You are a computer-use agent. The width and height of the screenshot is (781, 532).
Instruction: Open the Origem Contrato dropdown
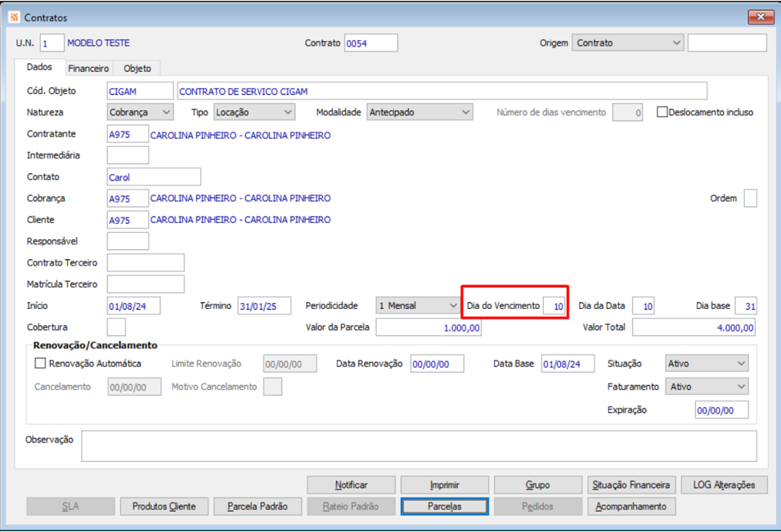627,42
